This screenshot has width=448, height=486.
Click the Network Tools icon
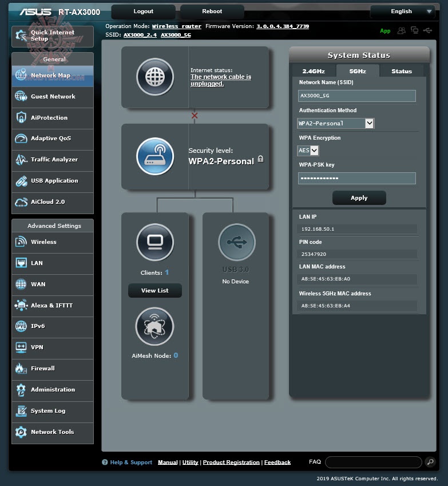(21, 432)
